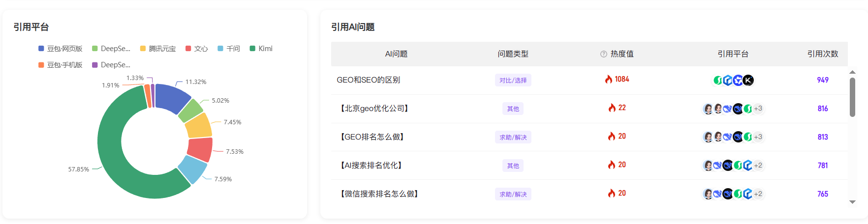Hide the 腾讯元宝 series in the legend
868x224 pixels.
pyautogui.click(x=157, y=49)
